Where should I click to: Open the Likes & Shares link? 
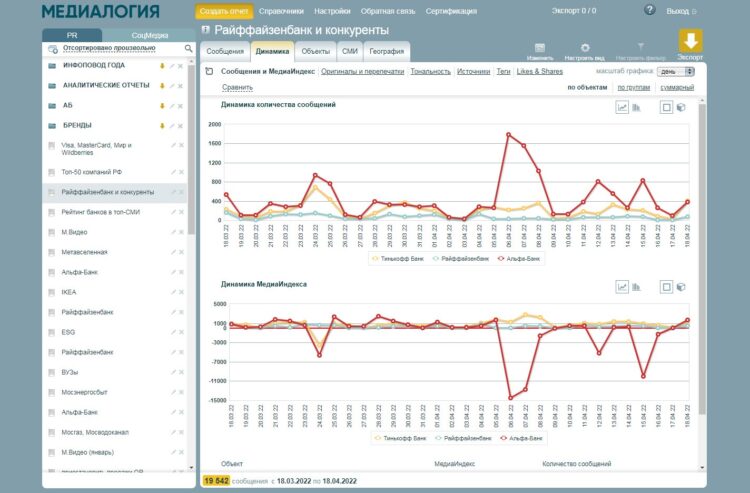[x=540, y=71]
